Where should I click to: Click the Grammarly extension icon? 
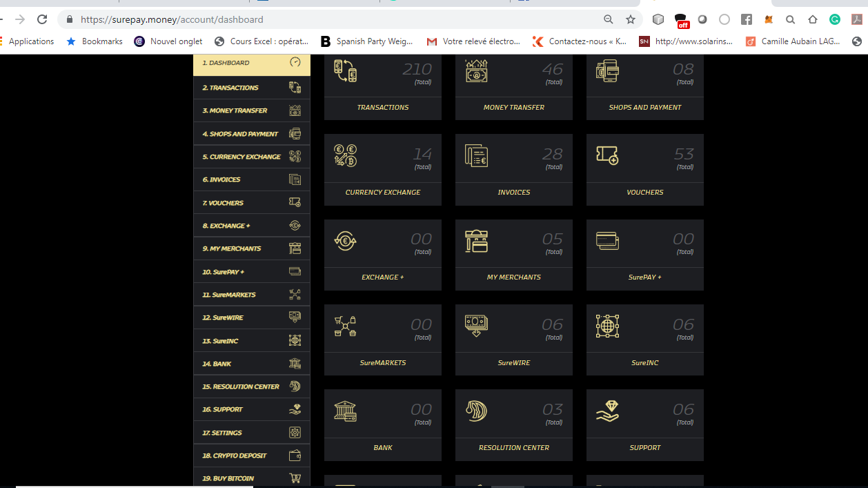coord(835,19)
